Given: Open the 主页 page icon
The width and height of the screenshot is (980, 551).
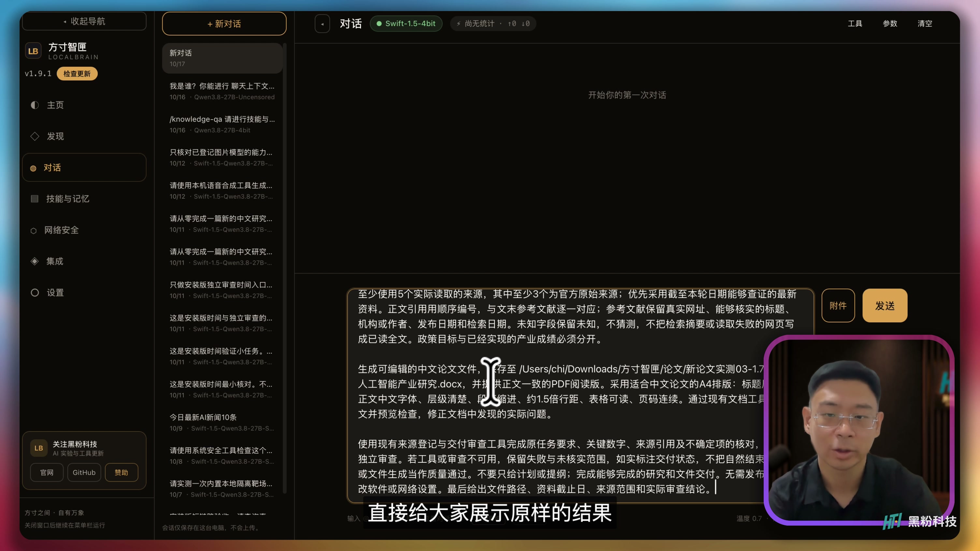Looking at the screenshot, I should (35, 105).
